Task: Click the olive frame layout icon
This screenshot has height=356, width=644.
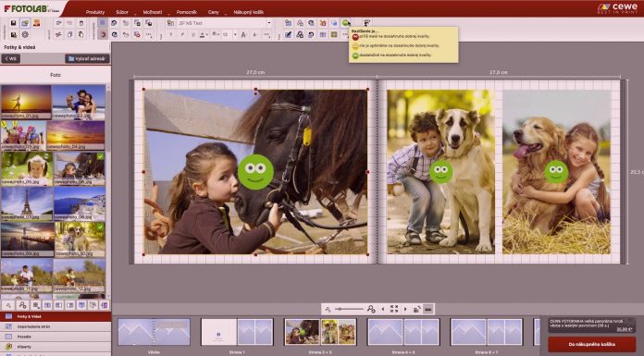Action: coord(334,35)
